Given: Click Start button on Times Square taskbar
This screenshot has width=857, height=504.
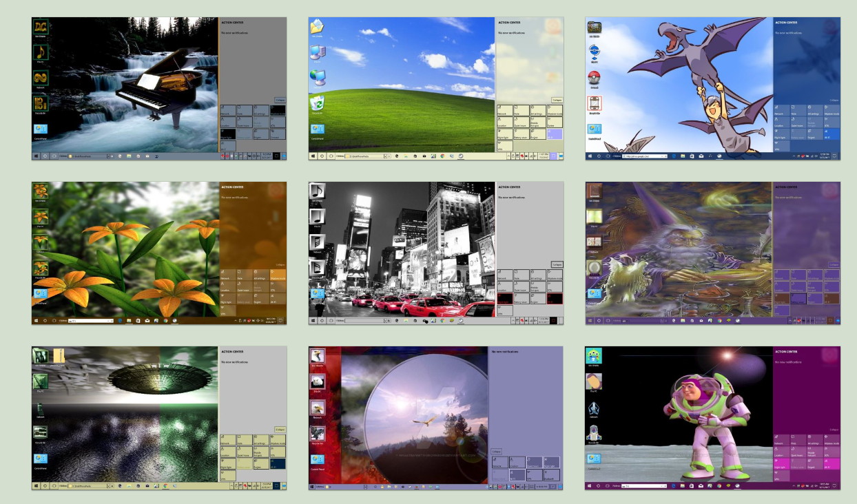Looking at the screenshot, I should [313, 321].
